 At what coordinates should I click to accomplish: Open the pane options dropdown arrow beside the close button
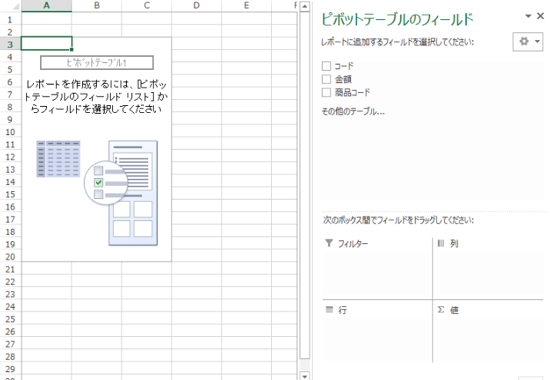pos(528,16)
